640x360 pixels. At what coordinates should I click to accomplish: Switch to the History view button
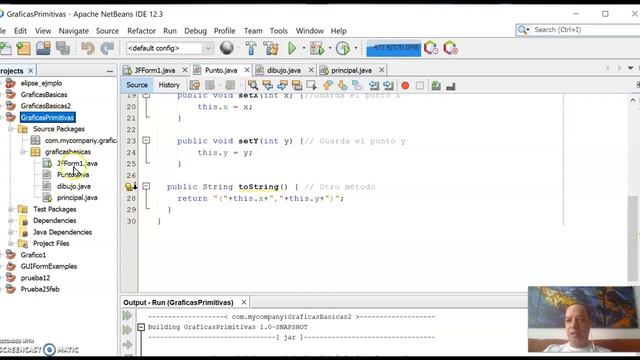[x=169, y=85]
